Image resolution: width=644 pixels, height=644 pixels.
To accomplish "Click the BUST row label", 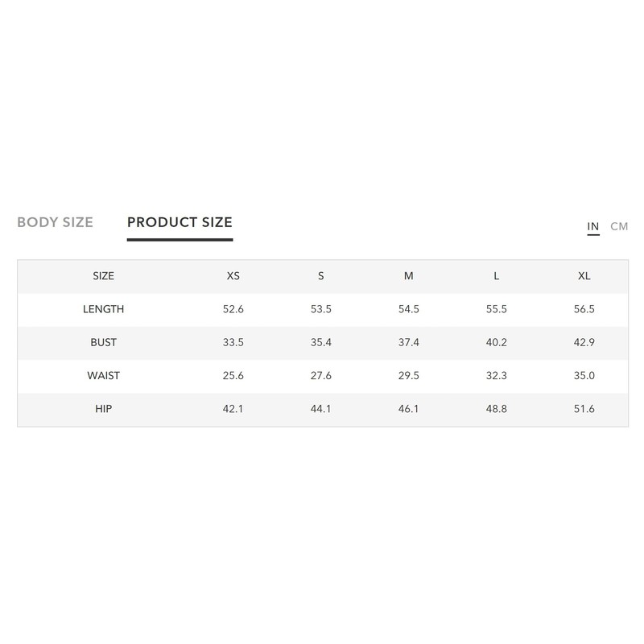I will (x=103, y=342).
